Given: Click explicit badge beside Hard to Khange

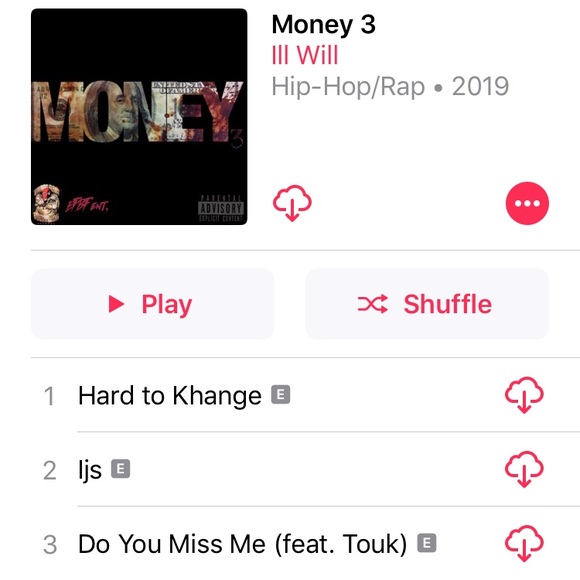Looking at the screenshot, I should click(280, 394).
